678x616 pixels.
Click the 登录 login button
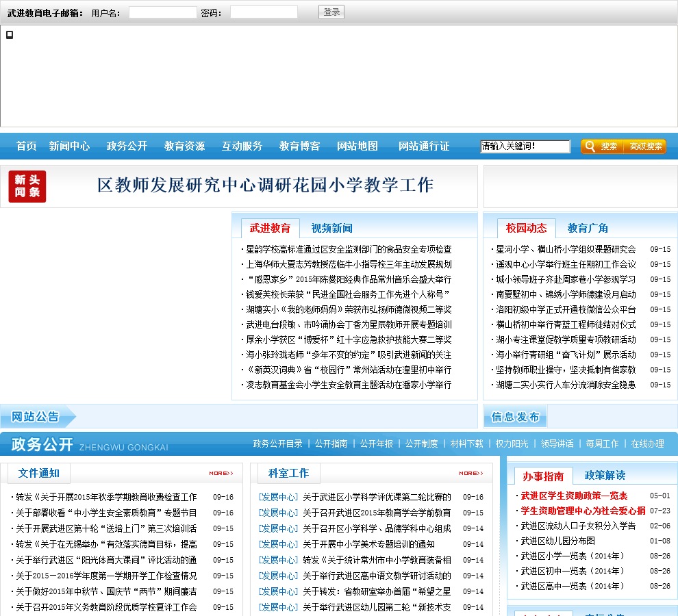pyautogui.click(x=331, y=12)
